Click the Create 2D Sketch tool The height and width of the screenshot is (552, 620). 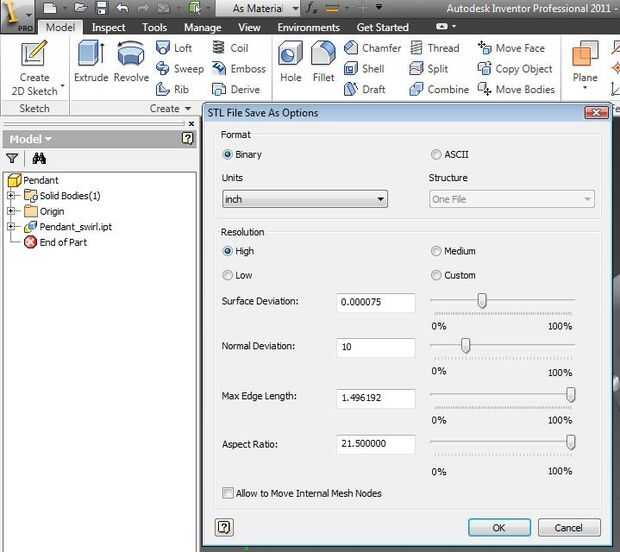34,68
